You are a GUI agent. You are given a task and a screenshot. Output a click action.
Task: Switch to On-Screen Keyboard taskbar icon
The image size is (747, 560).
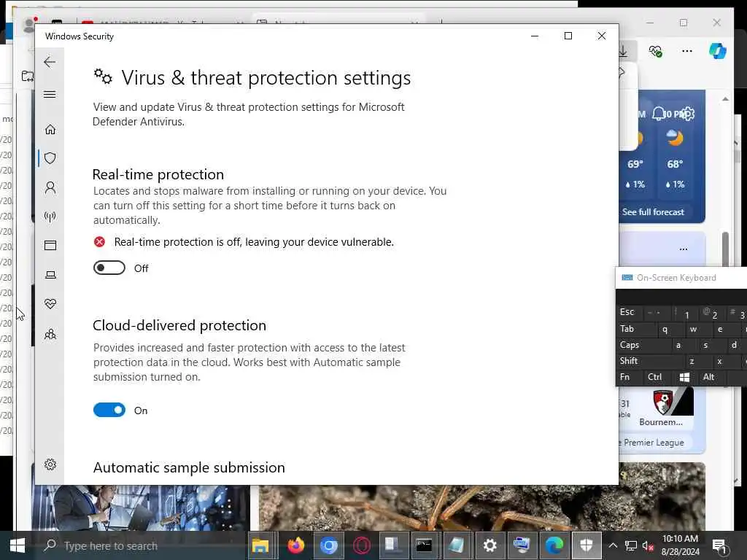tap(522, 545)
